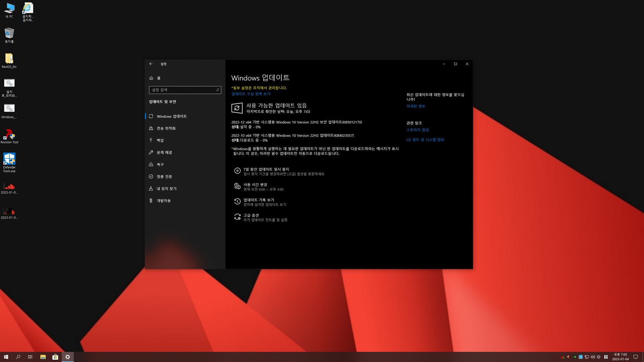Click the KB5012170 update entry text

pos(296,122)
